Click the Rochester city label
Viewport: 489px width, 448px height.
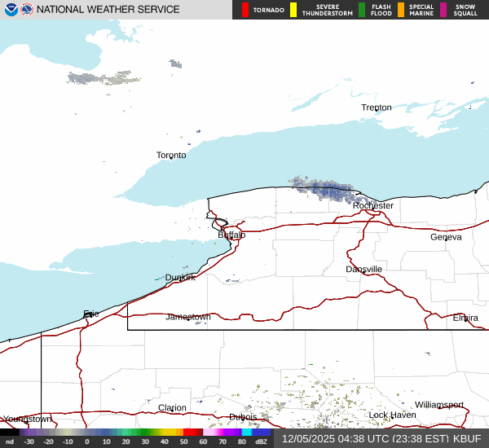[x=373, y=206]
